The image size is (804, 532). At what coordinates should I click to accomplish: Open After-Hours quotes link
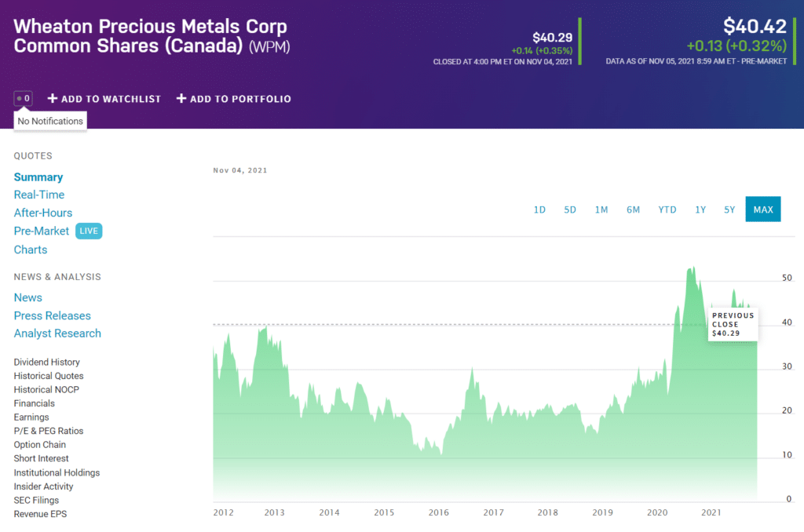[43, 213]
